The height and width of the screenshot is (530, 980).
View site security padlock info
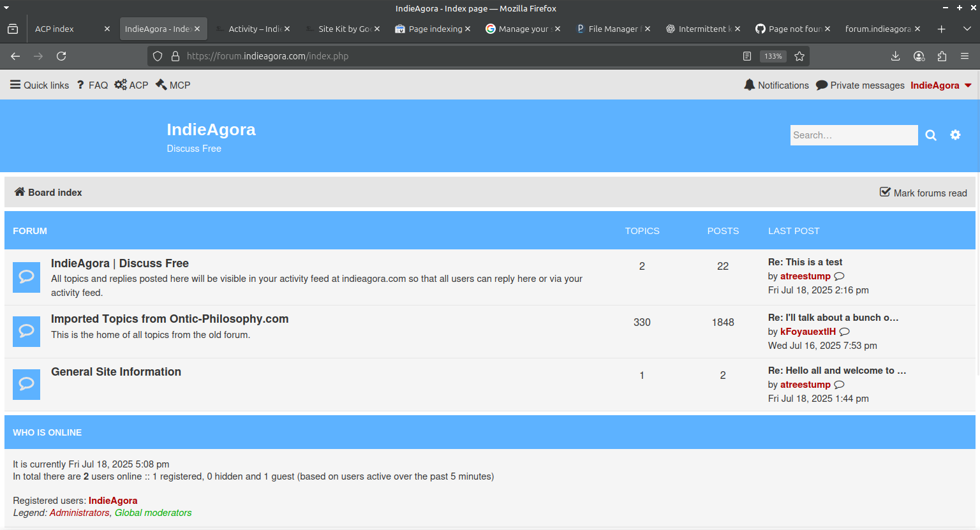click(x=175, y=56)
